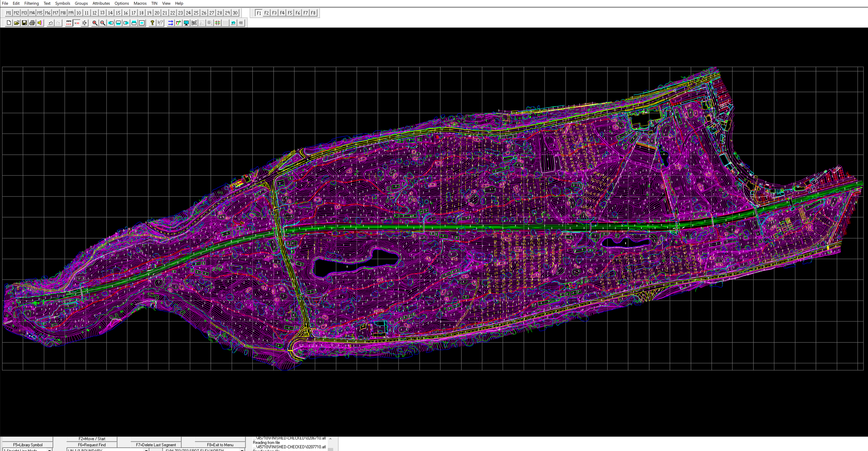Open the TIN menu
868x451 pixels.
(154, 3)
